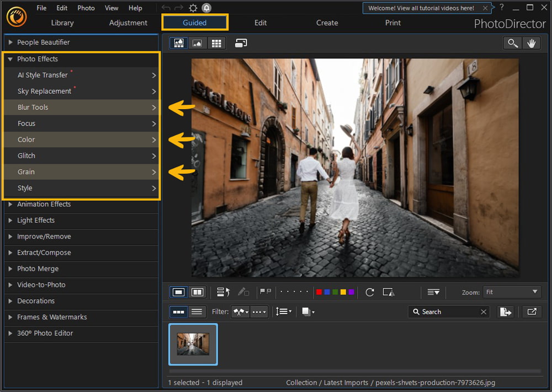Open the Photo menu

click(x=86, y=8)
